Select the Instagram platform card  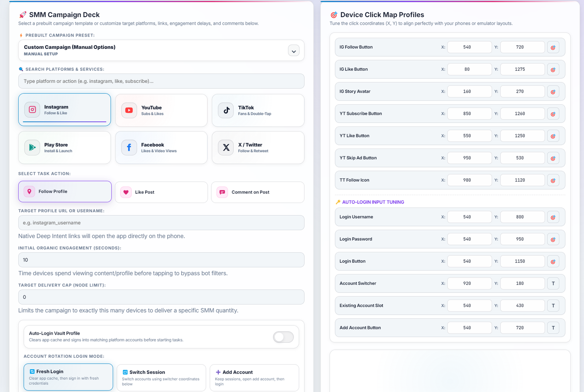point(65,110)
